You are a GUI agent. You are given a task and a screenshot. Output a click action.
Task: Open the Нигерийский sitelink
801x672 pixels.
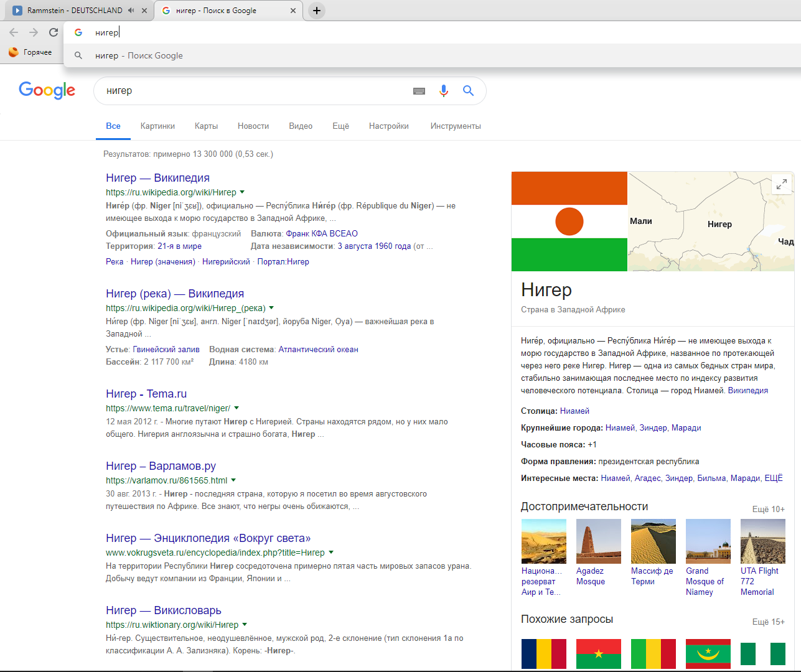click(226, 261)
